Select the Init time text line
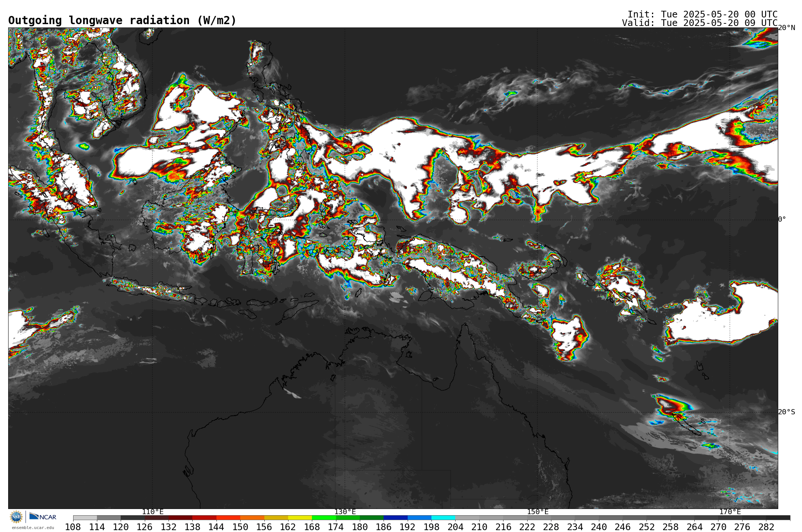 point(702,14)
